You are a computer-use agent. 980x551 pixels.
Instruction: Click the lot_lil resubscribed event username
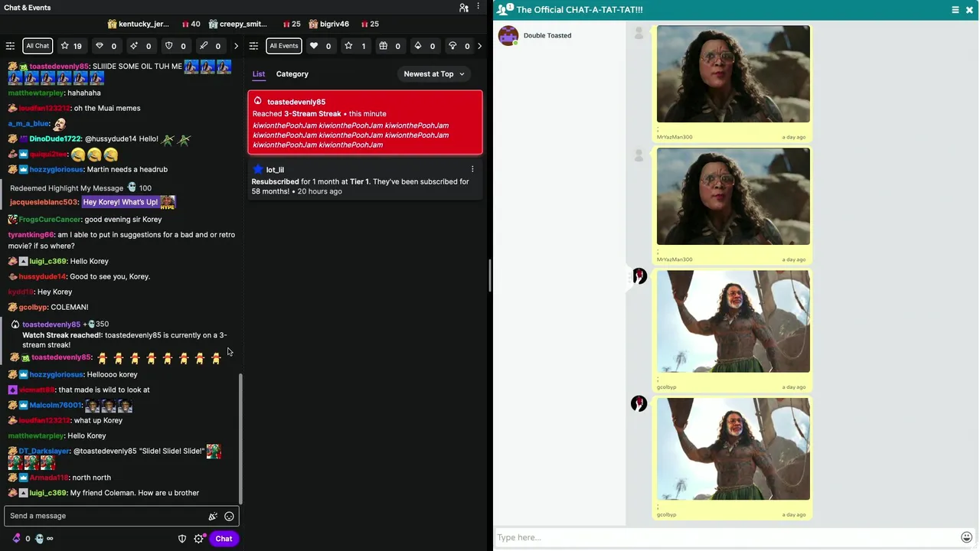pyautogui.click(x=275, y=170)
